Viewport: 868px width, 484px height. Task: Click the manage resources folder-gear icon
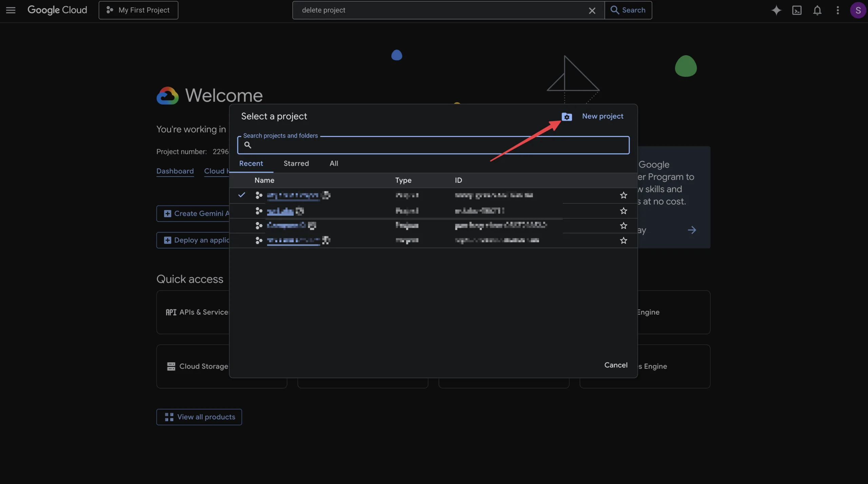click(x=567, y=117)
